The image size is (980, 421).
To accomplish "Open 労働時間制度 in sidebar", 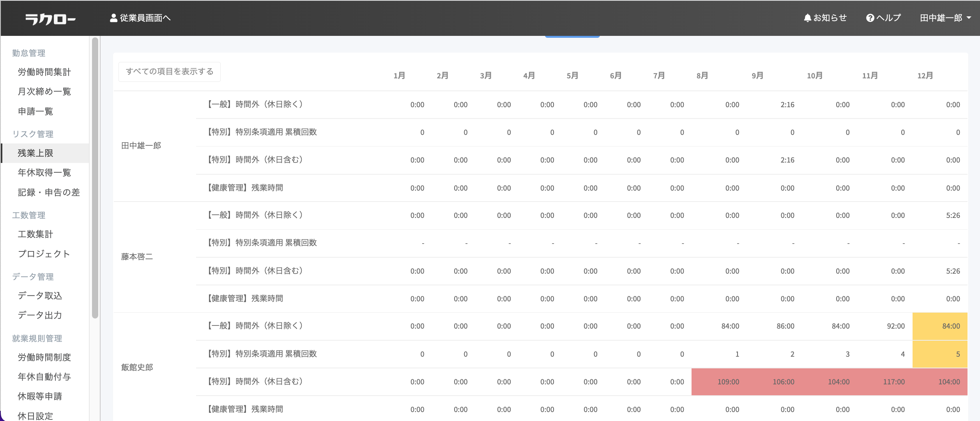I will click(44, 357).
